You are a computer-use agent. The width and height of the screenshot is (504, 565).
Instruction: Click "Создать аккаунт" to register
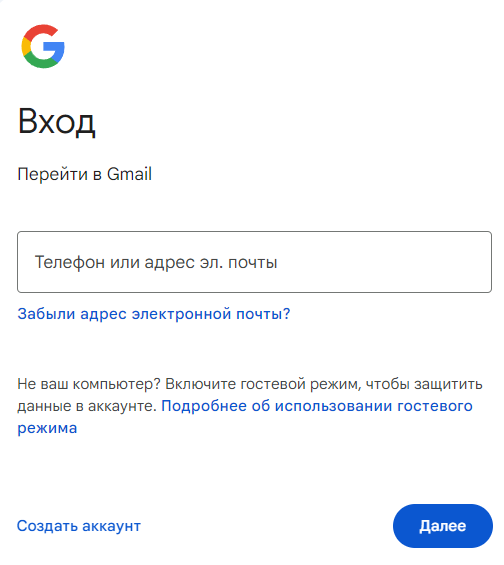tap(79, 526)
